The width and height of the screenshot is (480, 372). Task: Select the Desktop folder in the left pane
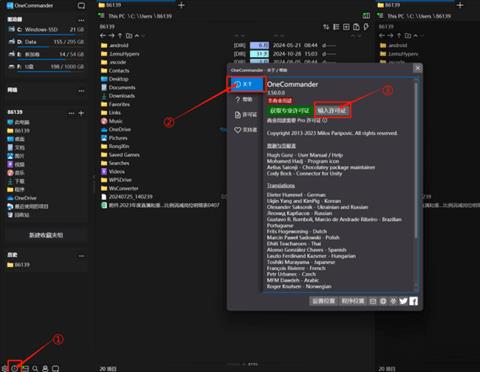115,79
